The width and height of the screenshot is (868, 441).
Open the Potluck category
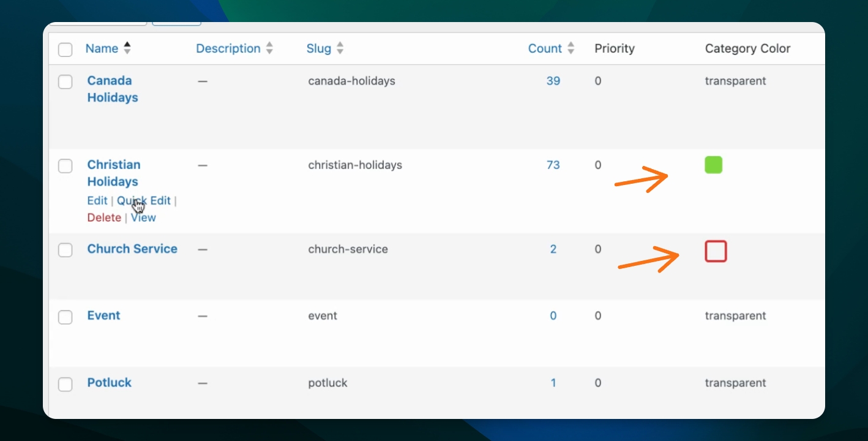coord(110,382)
